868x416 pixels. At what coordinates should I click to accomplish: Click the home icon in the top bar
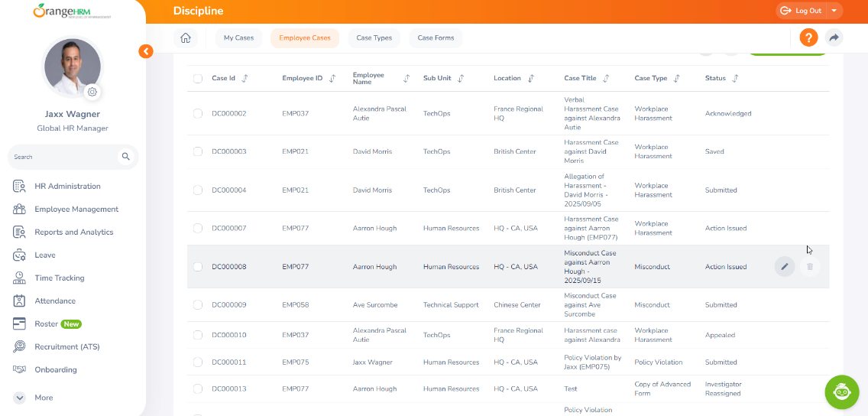coord(185,37)
